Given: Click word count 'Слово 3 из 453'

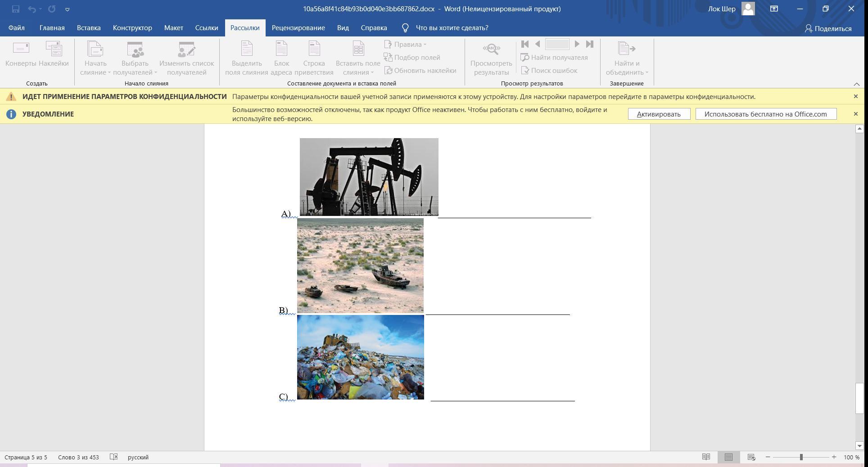Looking at the screenshot, I should tap(78, 457).
